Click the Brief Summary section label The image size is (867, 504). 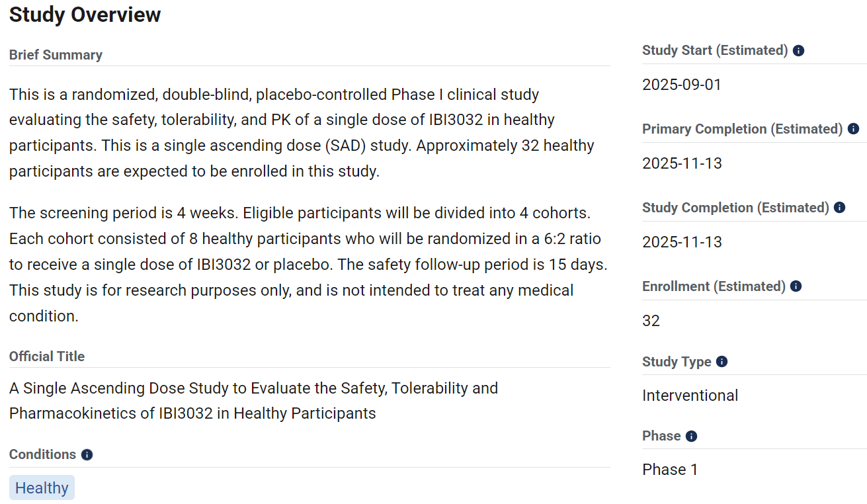(x=56, y=55)
